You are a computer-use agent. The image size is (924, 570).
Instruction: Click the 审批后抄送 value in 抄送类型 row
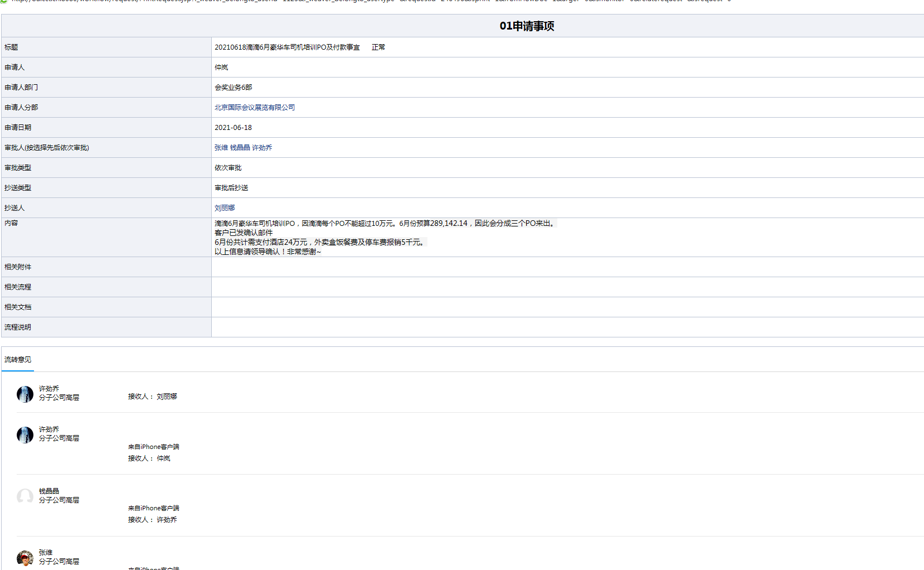(231, 188)
